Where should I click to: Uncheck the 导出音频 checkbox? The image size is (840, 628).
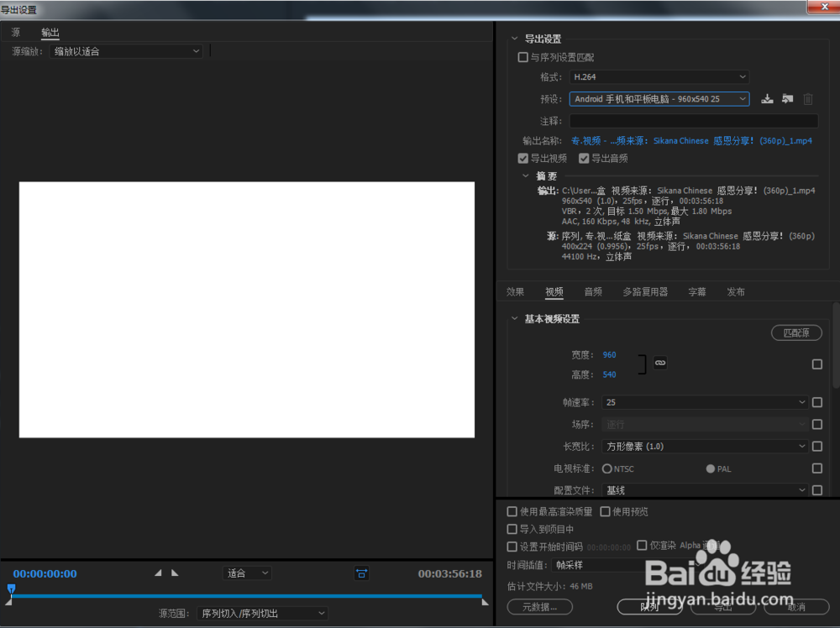(x=584, y=159)
